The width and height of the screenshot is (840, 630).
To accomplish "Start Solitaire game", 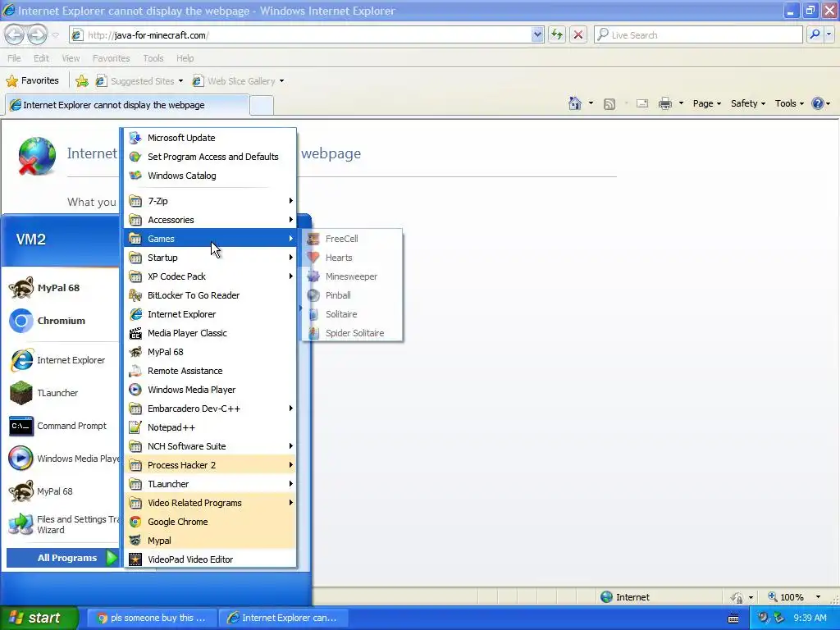I will pyautogui.click(x=352, y=314).
